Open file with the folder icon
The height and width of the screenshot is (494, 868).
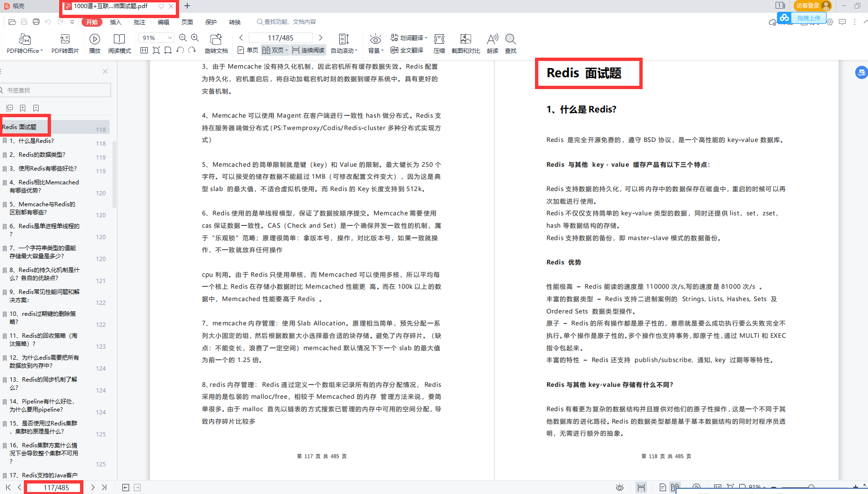pyautogui.click(x=12, y=22)
